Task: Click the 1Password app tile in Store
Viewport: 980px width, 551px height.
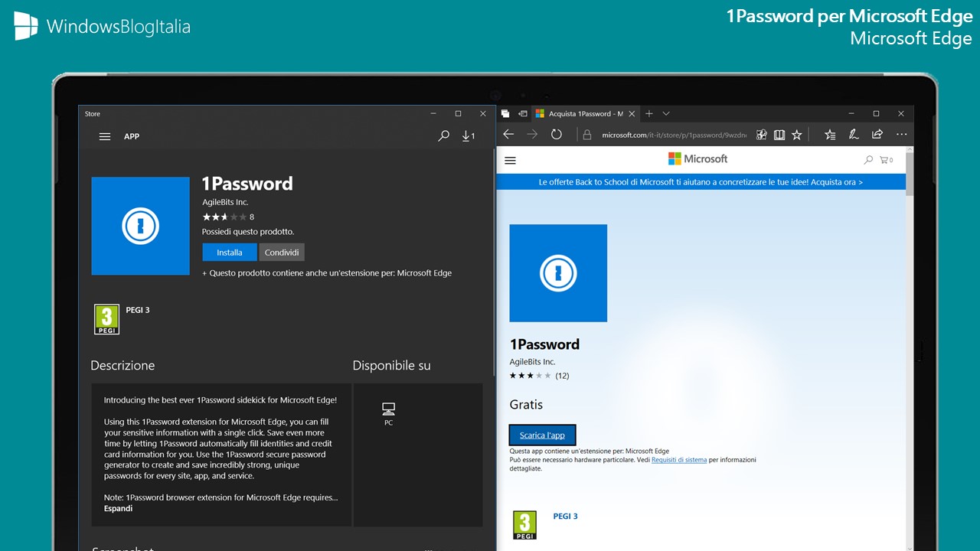Action: pos(140,226)
